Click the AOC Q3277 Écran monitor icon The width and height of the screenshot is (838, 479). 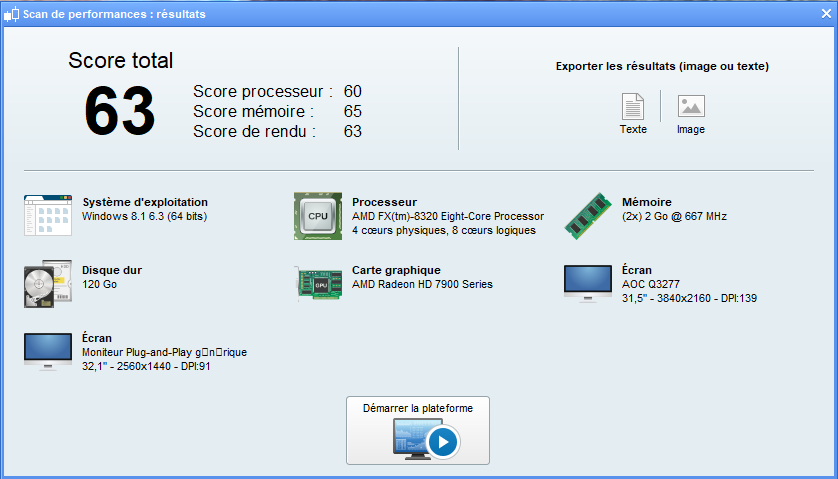coord(588,284)
